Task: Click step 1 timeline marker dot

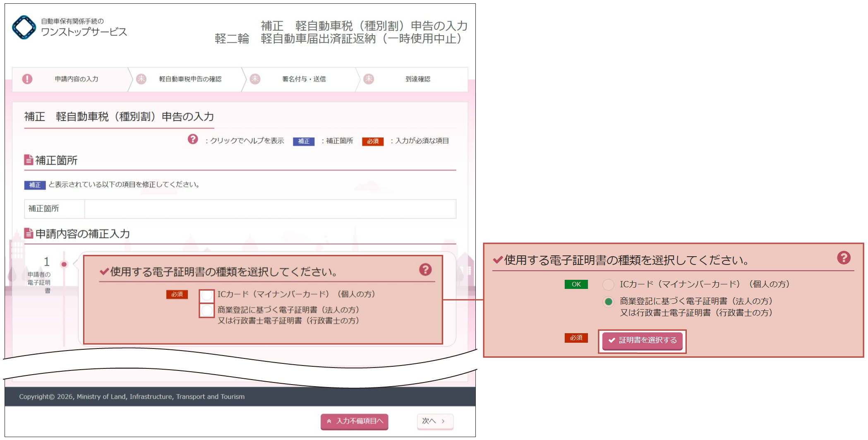Action: click(x=64, y=264)
